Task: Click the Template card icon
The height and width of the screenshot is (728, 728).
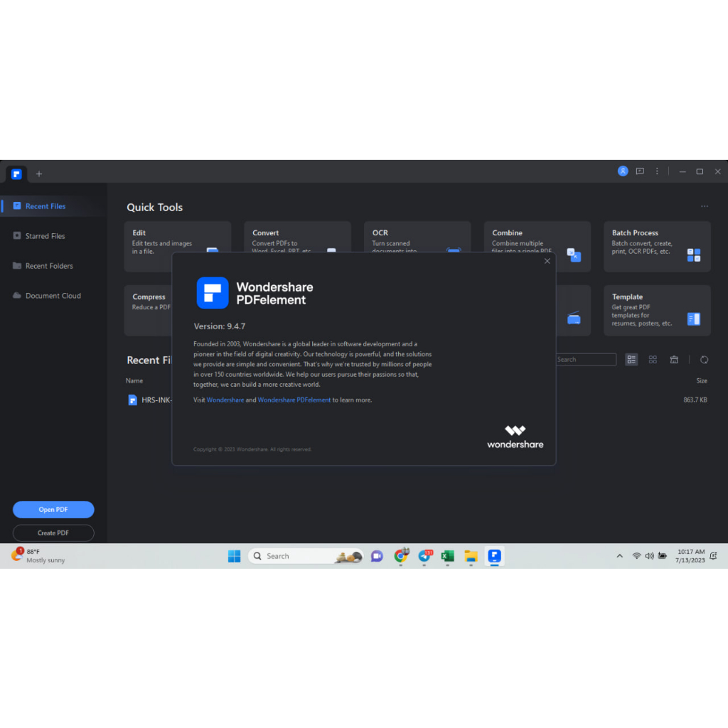Action: (694, 319)
